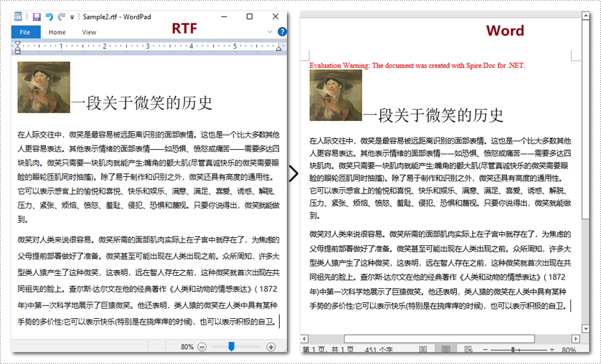
Task: Click Word horizontal scrollbar left arrow
Action: (x=305, y=339)
